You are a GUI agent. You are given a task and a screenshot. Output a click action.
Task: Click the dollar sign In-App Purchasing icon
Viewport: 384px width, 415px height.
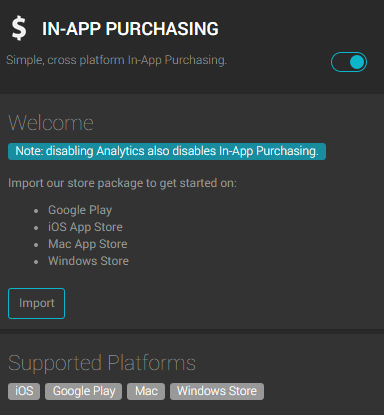(x=19, y=29)
